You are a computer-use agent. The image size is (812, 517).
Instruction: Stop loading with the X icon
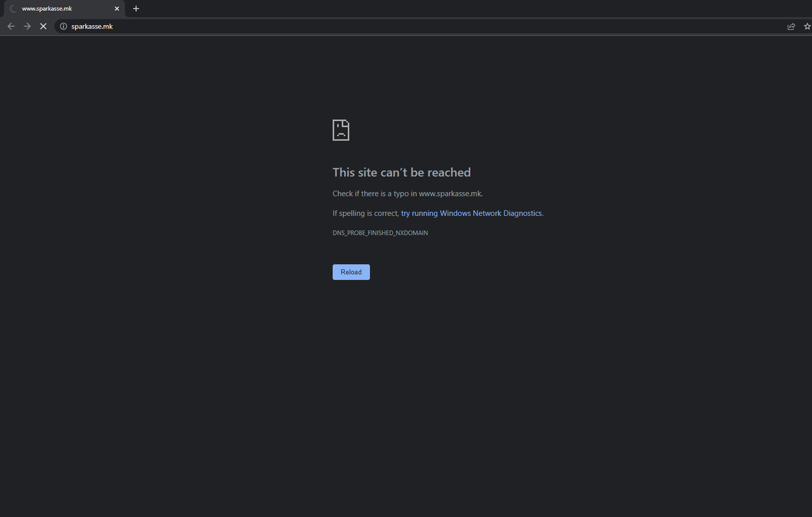[43, 26]
